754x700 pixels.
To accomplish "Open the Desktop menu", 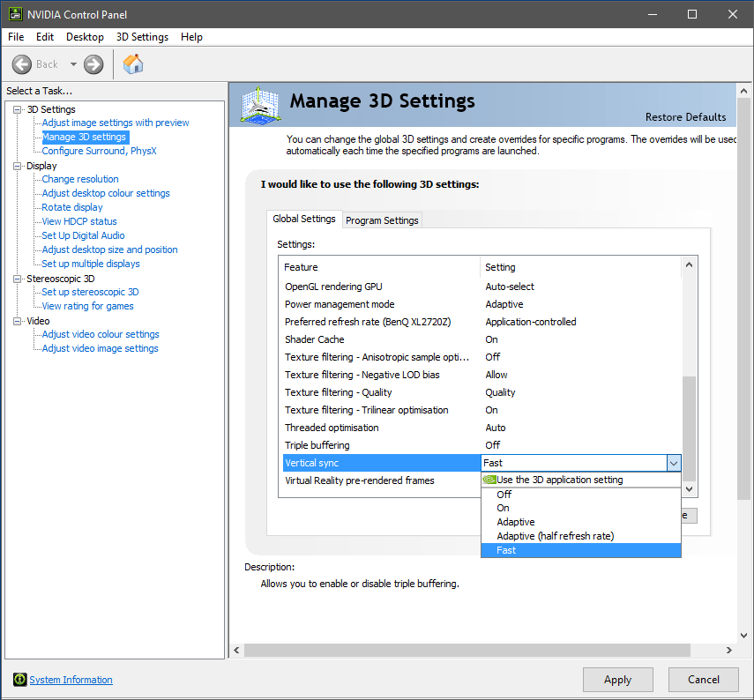I will [85, 37].
